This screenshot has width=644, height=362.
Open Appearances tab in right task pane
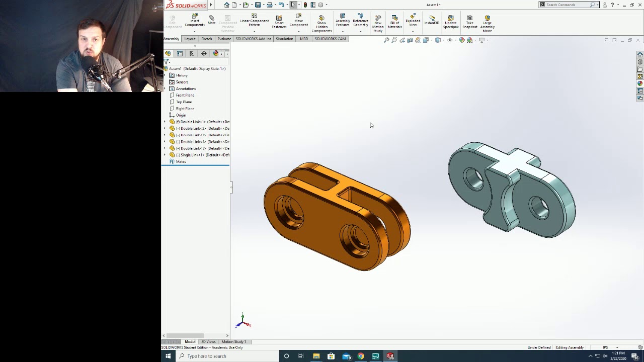click(x=640, y=83)
